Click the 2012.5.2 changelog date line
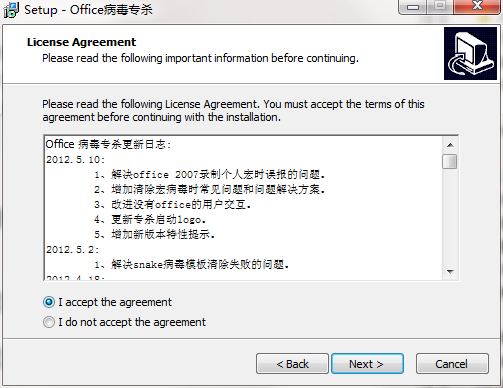Screen dimensions: 503x388 tap(72, 250)
